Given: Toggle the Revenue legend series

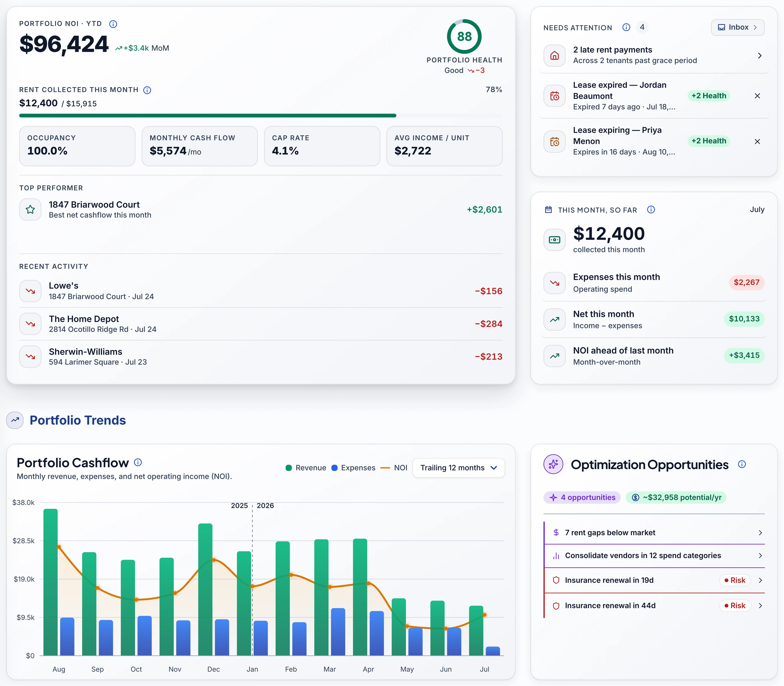Looking at the screenshot, I should pyautogui.click(x=306, y=468).
